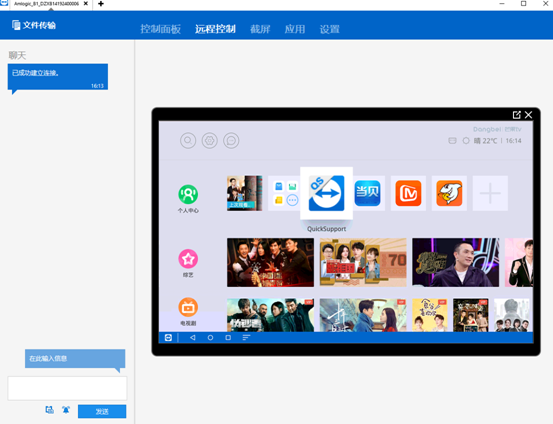
Task: Click the search icon in remote screen
Action: [x=188, y=140]
